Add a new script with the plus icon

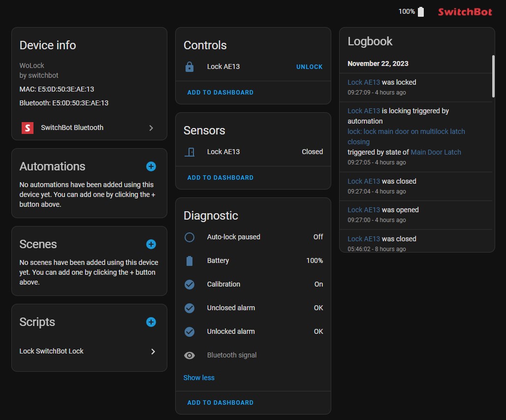click(151, 322)
